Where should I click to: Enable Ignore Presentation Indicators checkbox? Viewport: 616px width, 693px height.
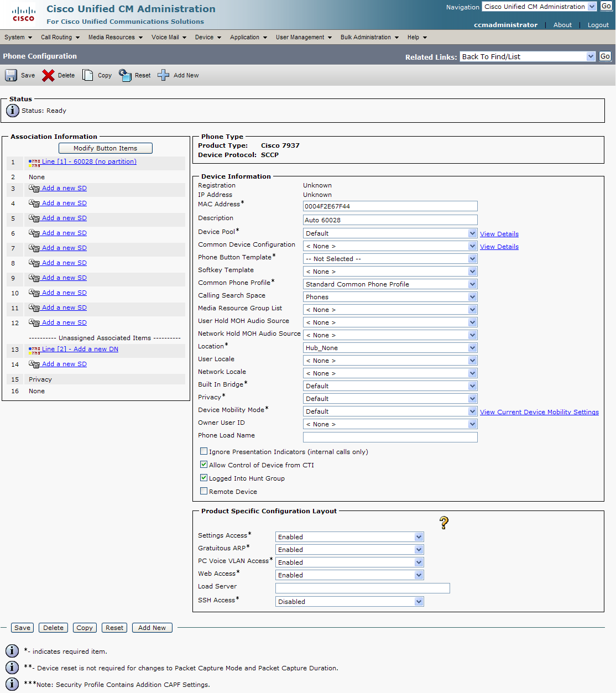pos(203,451)
